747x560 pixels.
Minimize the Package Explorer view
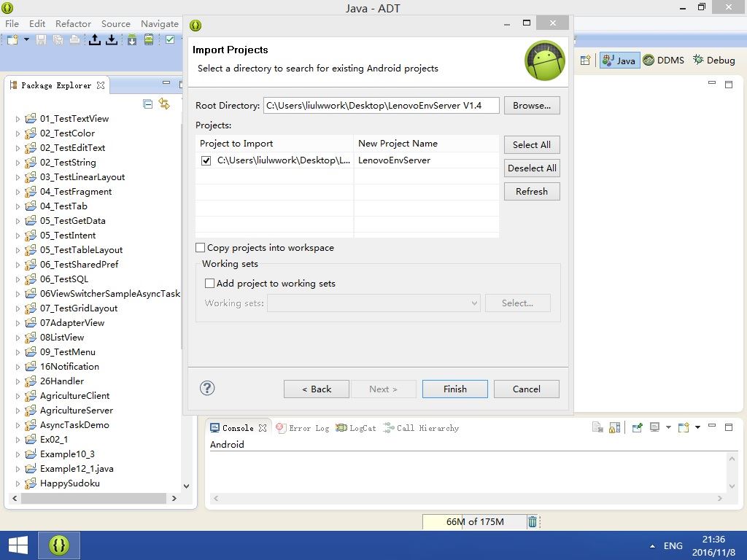(166, 82)
